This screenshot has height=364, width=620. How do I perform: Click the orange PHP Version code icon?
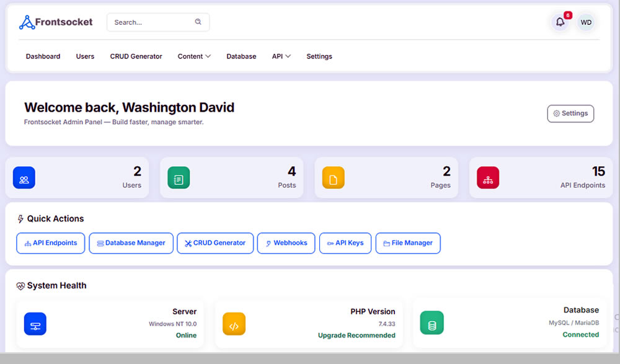coord(234,324)
